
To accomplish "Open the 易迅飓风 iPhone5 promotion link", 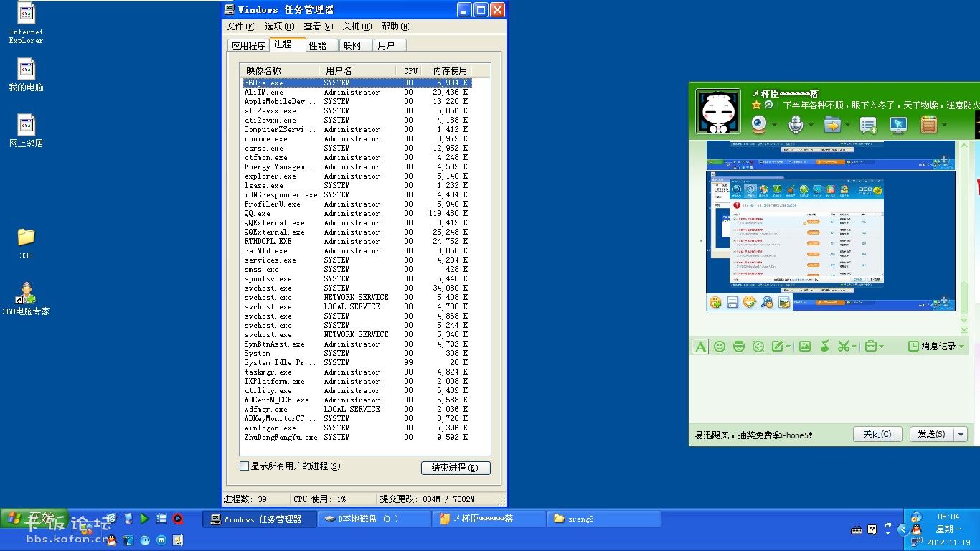I will pyautogui.click(x=753, y=435).
